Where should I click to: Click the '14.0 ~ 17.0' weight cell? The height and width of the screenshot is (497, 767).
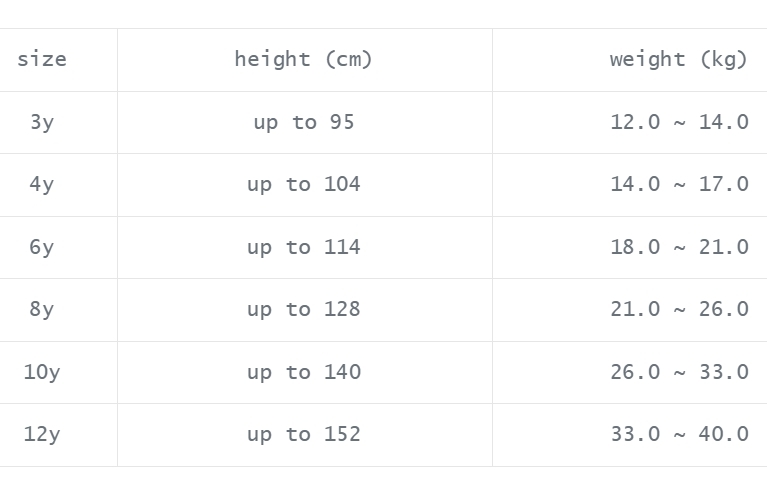click(679, 184)
